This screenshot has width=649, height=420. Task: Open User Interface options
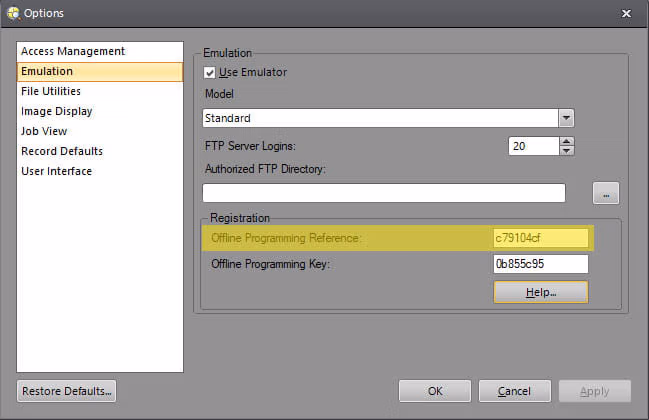[x=56, y=171]
